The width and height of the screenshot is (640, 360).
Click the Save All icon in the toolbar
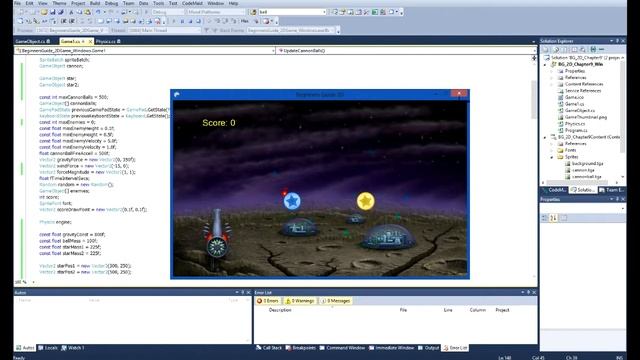[61, 12]
